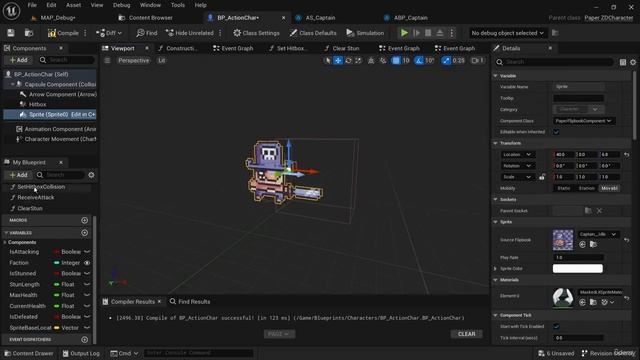Start Simulation mode
Viewport: 640px width, 360px height.
pos(365,33)
